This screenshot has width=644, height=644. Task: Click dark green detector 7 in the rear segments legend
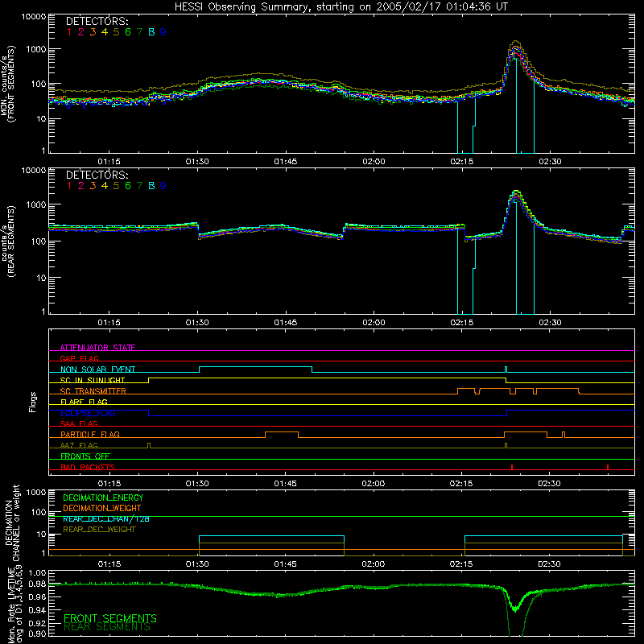click(139, 186)
